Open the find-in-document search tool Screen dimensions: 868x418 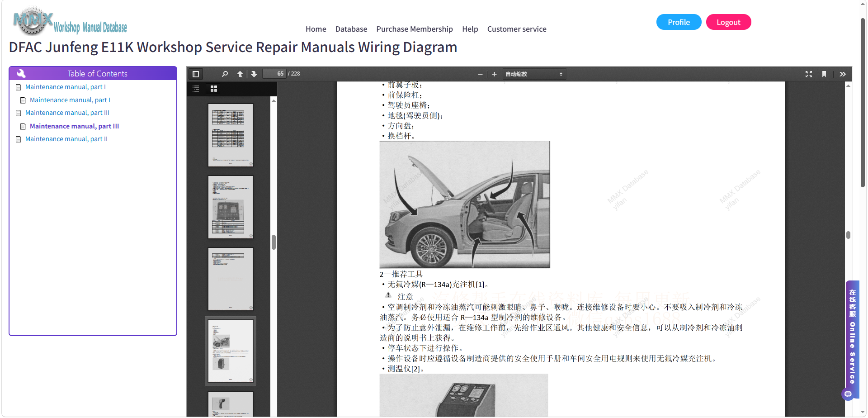click(x=225, y=74)
